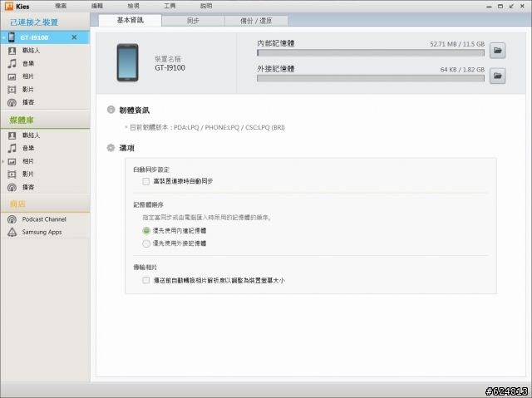Click the firmware info icon
532x398 pixels.
click(x=111, y=110)
